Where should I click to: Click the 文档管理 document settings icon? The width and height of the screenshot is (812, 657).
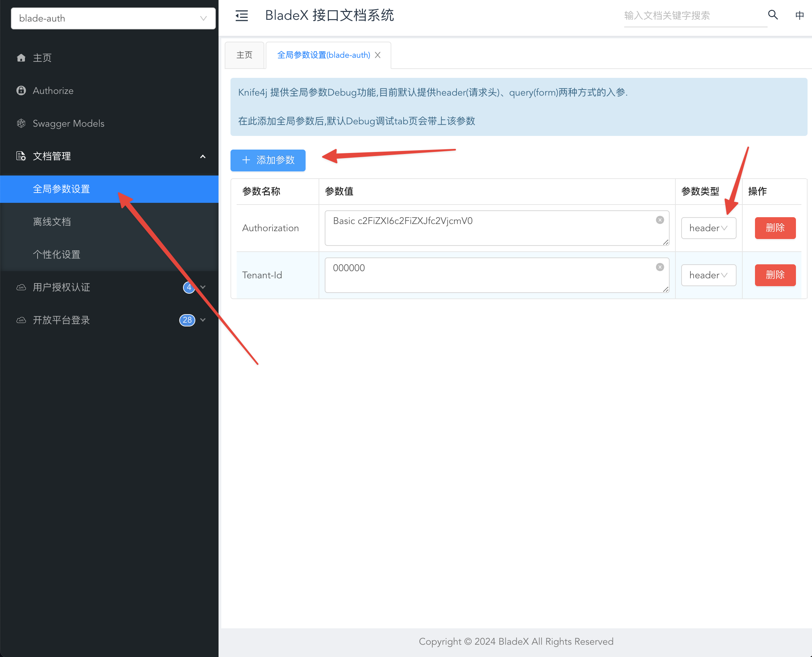pos(21,156)
